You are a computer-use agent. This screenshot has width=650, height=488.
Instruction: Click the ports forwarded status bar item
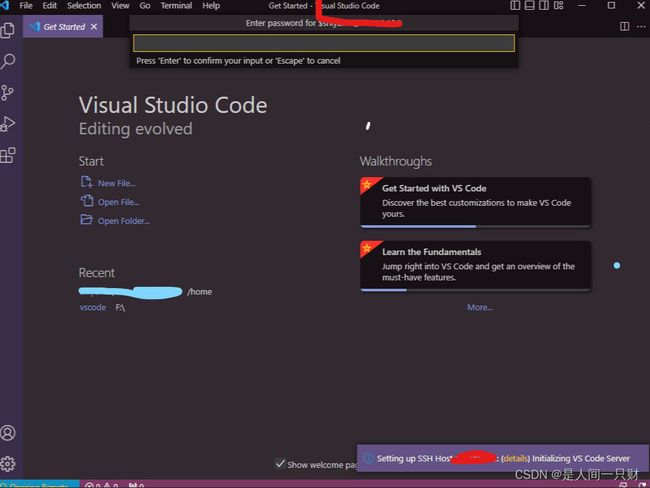pos(136,485)
